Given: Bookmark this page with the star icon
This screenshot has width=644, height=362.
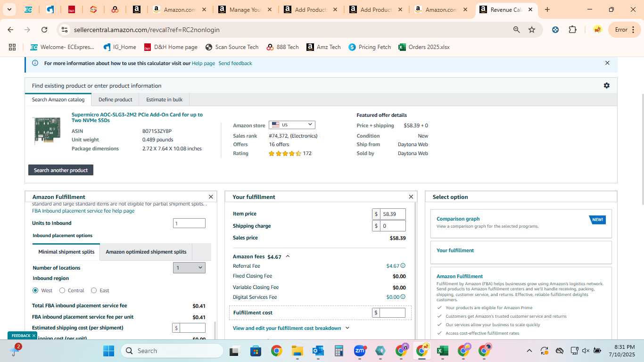Looking at the screenshot, I should [532, 30].
